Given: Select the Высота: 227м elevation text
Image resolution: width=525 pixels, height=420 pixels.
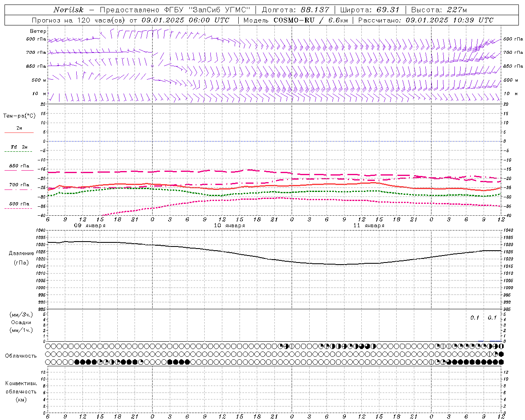Looking at the screenshot, I should [x=439, y=10].
